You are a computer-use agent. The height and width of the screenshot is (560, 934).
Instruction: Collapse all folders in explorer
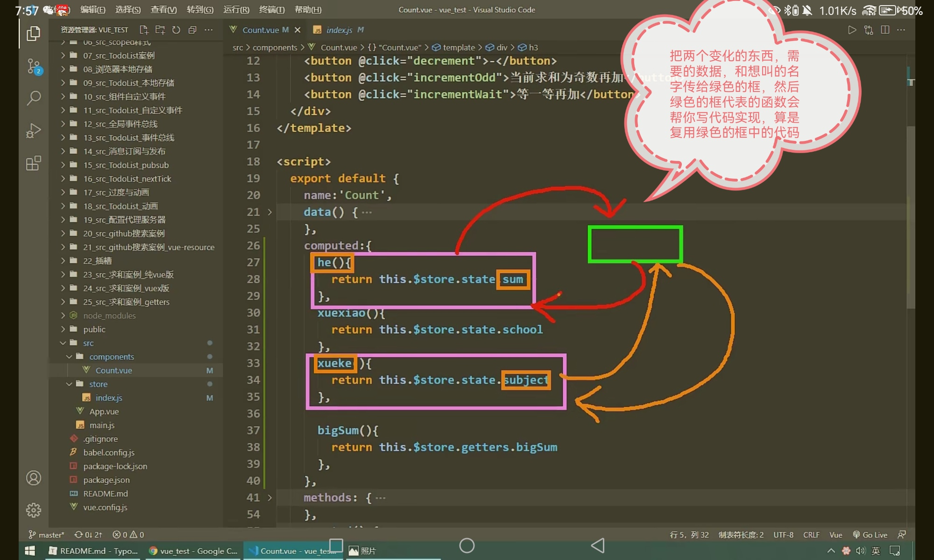pos(192,30)
